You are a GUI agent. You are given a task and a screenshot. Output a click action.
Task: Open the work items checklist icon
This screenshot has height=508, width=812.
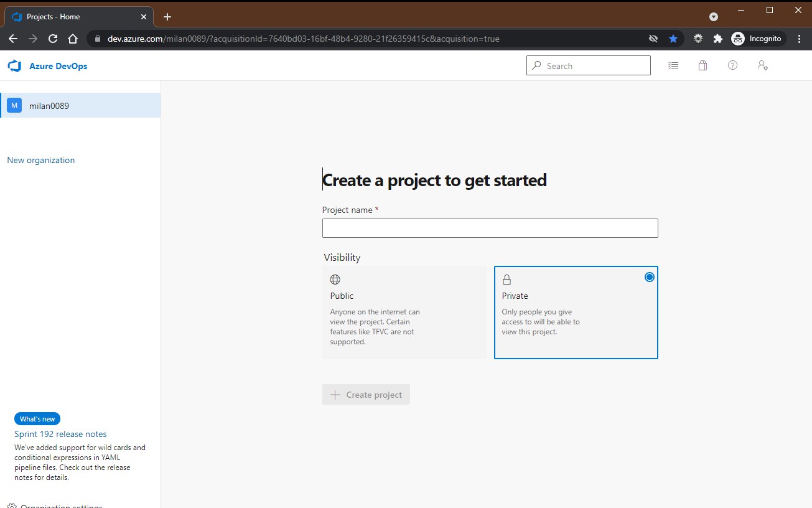point(673,65)
